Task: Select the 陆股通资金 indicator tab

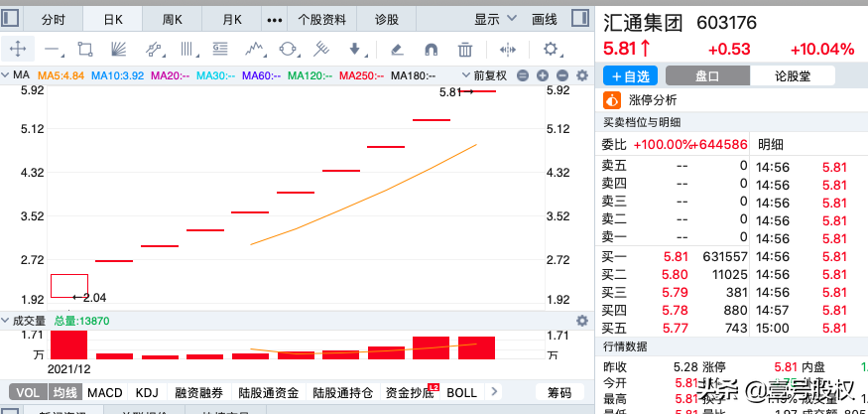Action: 269,392
